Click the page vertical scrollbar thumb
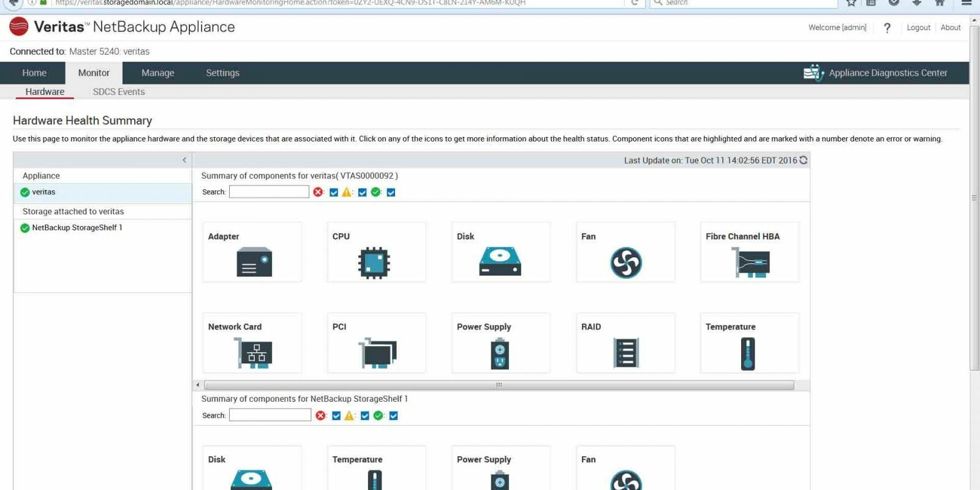980x490 pixels. (x=974, y=197)
